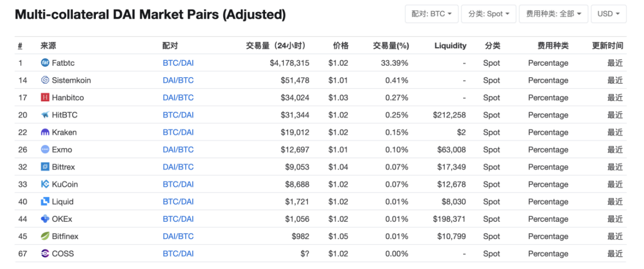Click the Liquid logo icon
The width and height of the screenshot is (644, 269).
(x=45, y=202)
